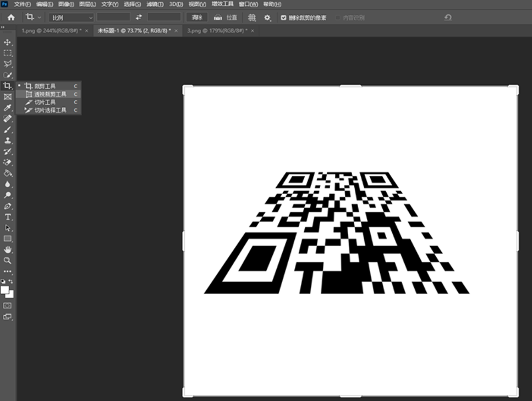Open the 增效工具 menu

[x=223, y=4]
